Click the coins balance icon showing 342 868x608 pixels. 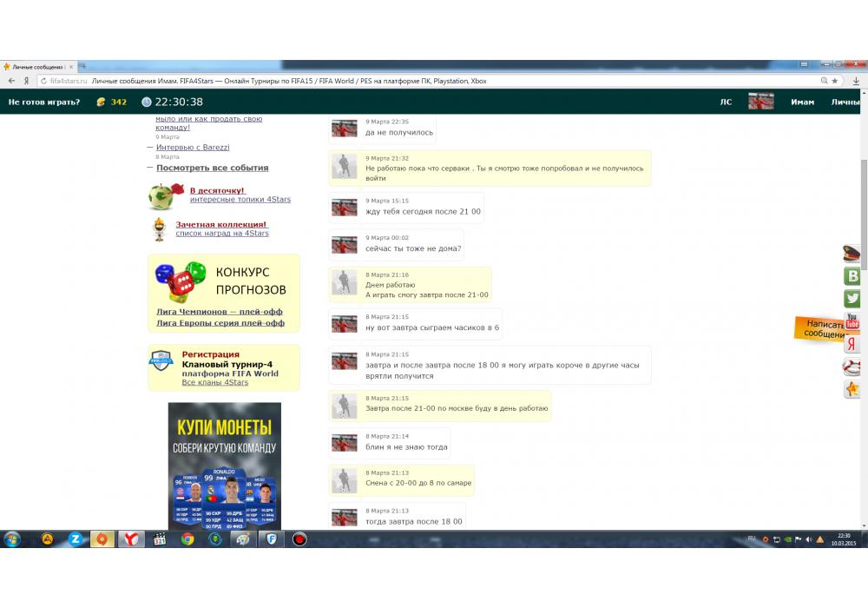102,102
